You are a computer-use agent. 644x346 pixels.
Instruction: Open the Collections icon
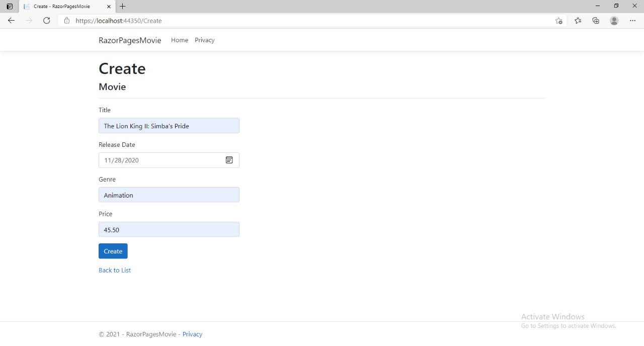[x=596, y=21]
